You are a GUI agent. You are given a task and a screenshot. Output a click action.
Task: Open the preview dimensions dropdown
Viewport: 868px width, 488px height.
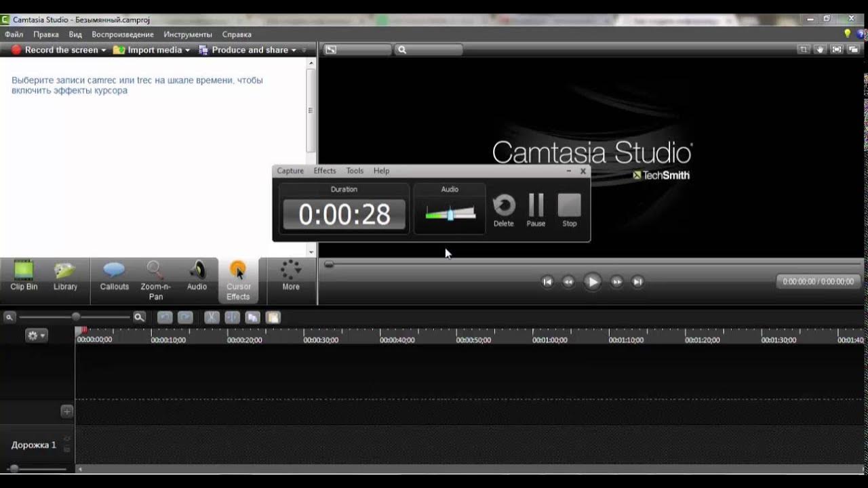coord(357,49)
